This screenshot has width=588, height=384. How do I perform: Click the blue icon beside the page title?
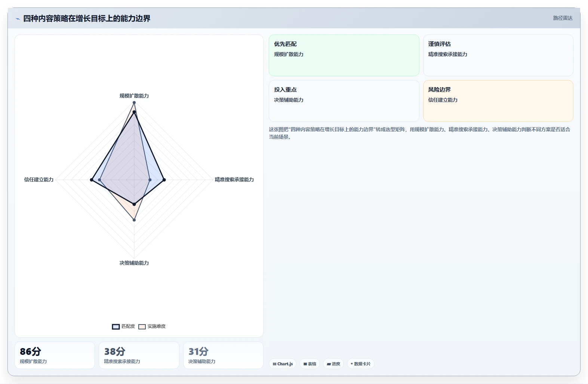point(18,19)
